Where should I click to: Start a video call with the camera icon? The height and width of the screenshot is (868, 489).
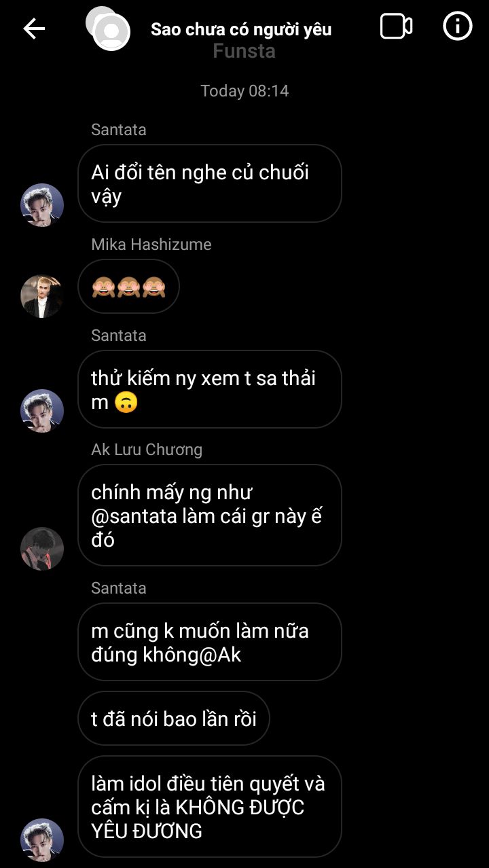point(396,26)
